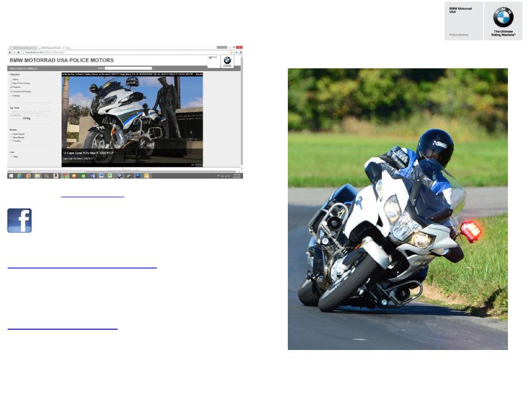
Task: Stop page loading with the X button
Action: click(x=18, y=52)
